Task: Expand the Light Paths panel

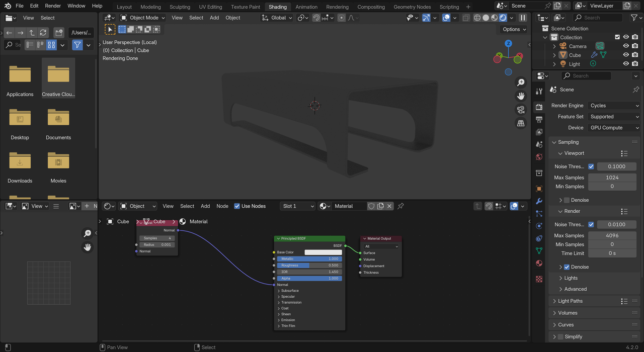Action: pos(570,301)
